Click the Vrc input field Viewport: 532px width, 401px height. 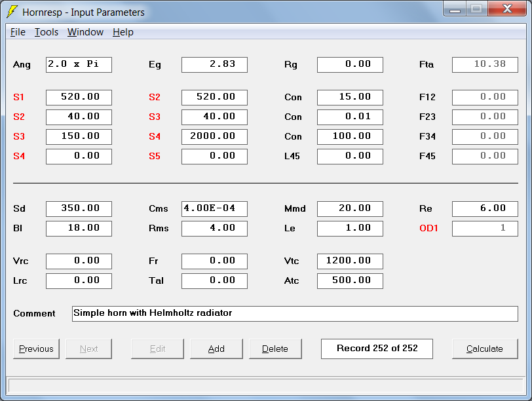[79, 261]
